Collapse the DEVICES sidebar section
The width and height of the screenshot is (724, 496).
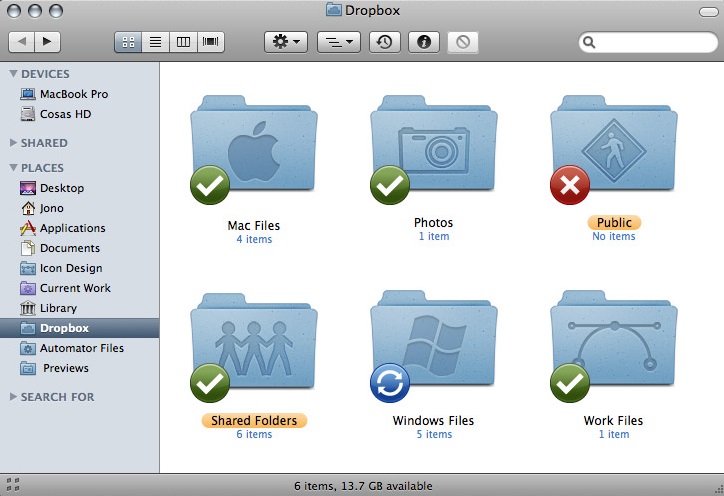click(13, 73)
